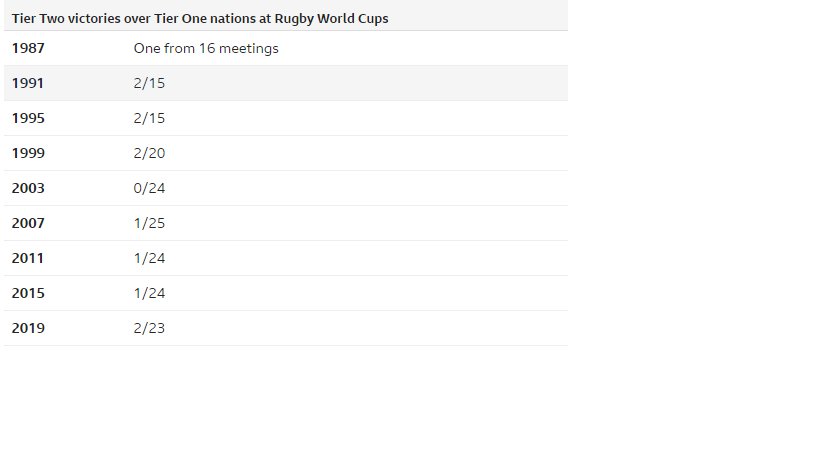Click the 1/25 value for 2007
Viewport: 819px width, 460px height.
[149, 223]
